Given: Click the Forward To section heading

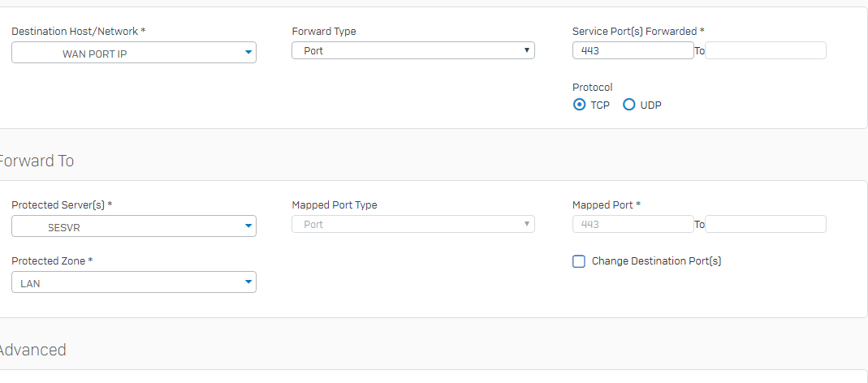Looking at the screenshot, I should pos(36,161).
